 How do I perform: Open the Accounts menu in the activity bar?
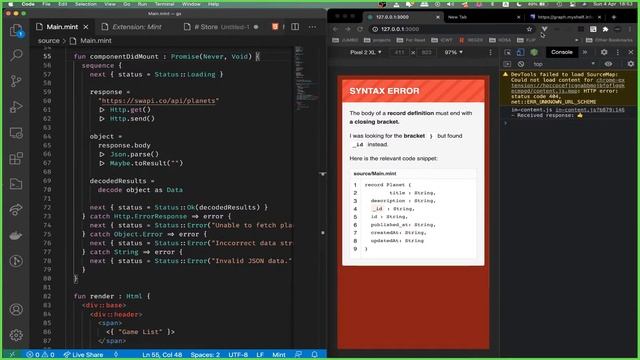pos(16,309)
